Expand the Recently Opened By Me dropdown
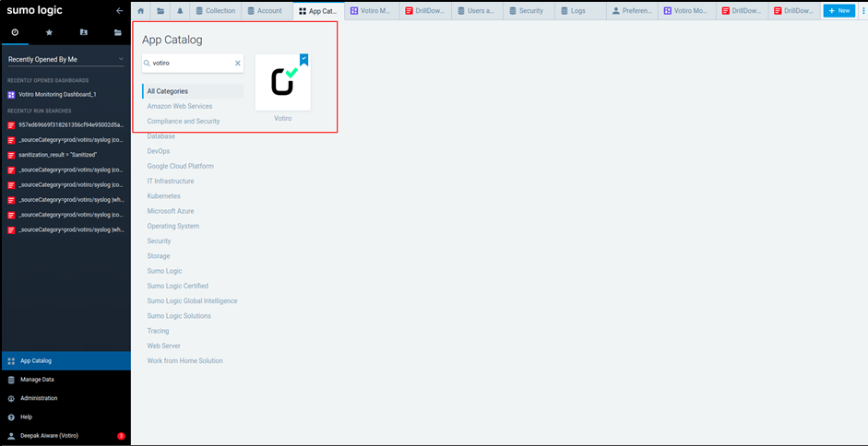This screenshot has height=446, width=868. [x=65, y=59]
